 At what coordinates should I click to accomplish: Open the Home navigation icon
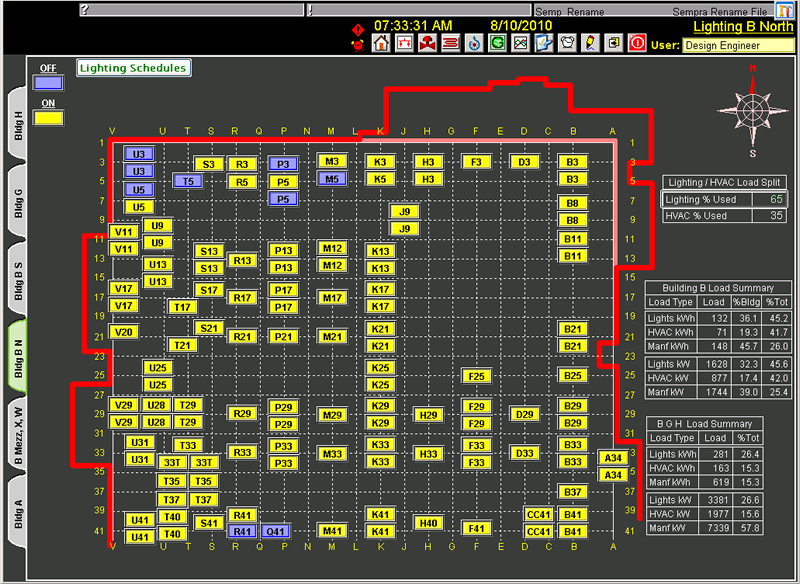click(383, 43)
